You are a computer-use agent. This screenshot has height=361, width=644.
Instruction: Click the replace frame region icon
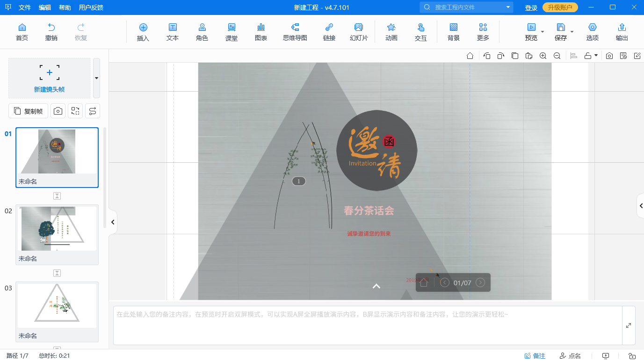[x=75, y=111]
